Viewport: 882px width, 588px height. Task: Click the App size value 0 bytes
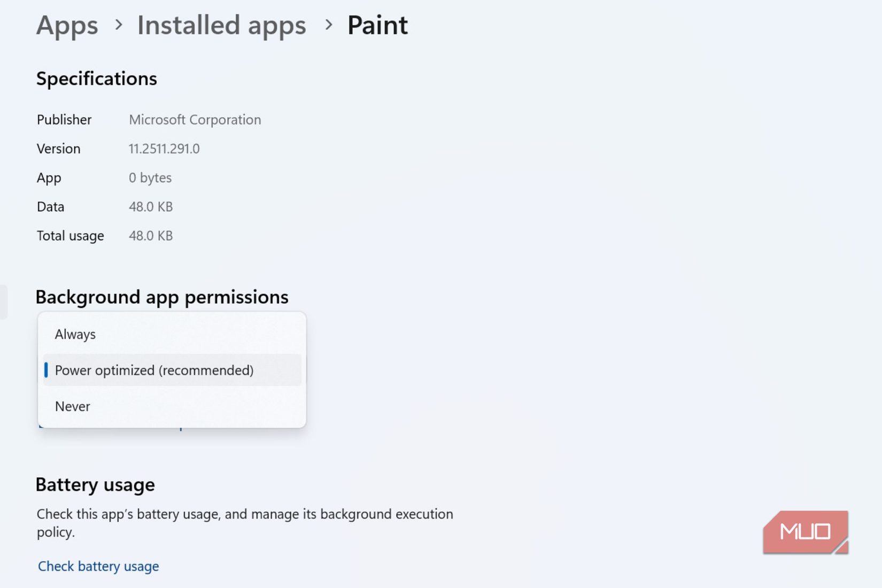click(150, 177)
